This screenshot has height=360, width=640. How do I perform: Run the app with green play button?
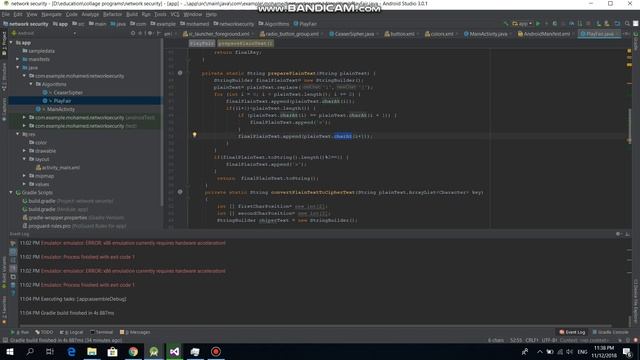coord(538,24)
